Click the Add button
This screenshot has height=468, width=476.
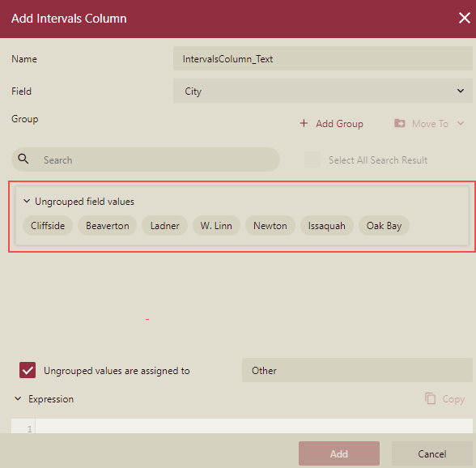coord(338,453)
